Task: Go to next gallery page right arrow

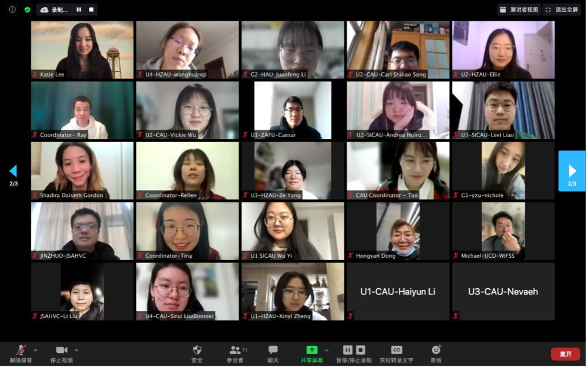Action: click(572, 171)
